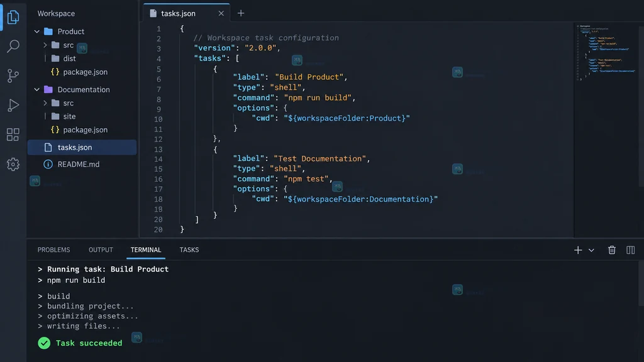
Task: Click the green success checkmark icon
Action: tap(44, 343)
